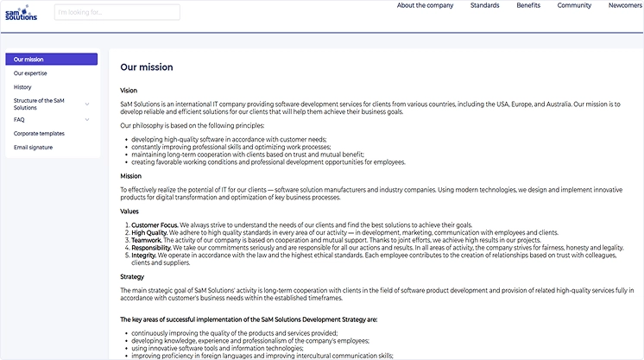This screenshot has height=360, width=644.
Task: Click "Our philosophy is based on" sentence
Action: coord(193,126)
